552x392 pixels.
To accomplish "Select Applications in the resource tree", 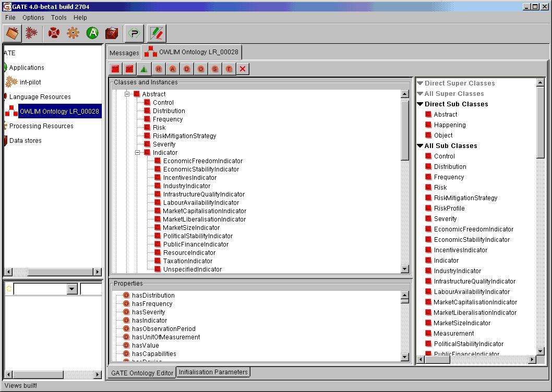I will [x=27, y=68].
